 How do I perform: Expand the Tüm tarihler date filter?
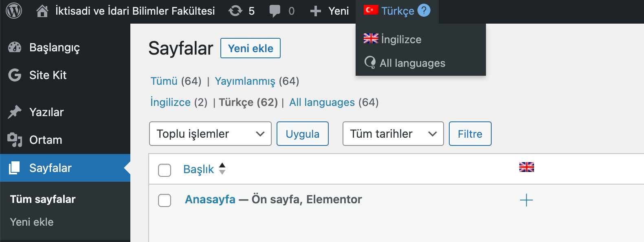click(393, 134)
